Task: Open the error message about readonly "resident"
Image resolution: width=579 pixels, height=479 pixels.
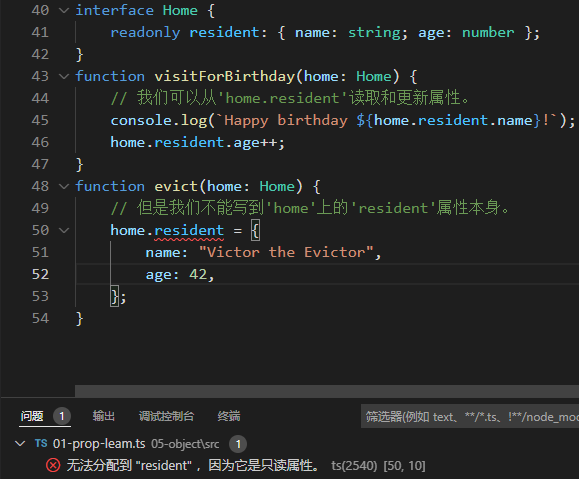Action: (193, 465)
